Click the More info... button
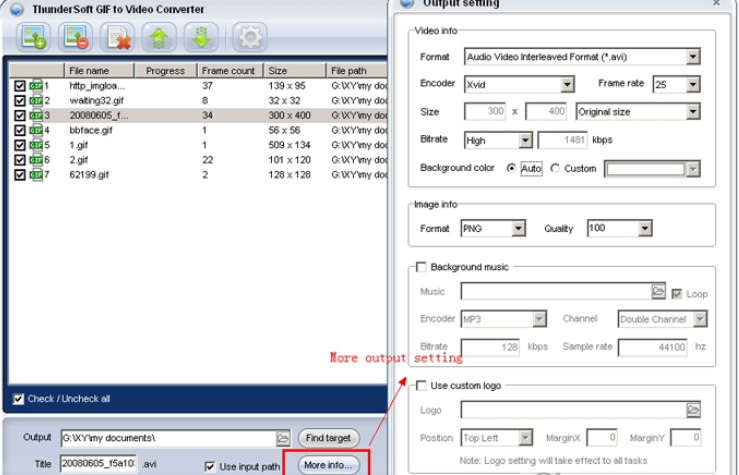The height and width of the screenshot is (475, 739). (x=328, y=466)
